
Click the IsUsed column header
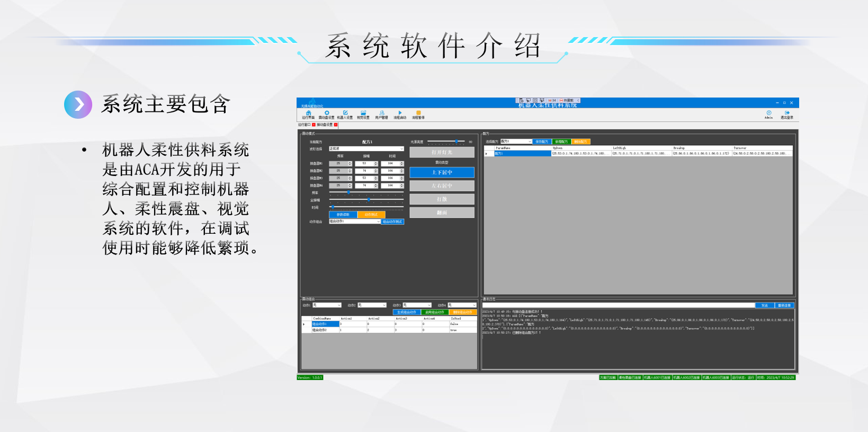click(463, 319)
